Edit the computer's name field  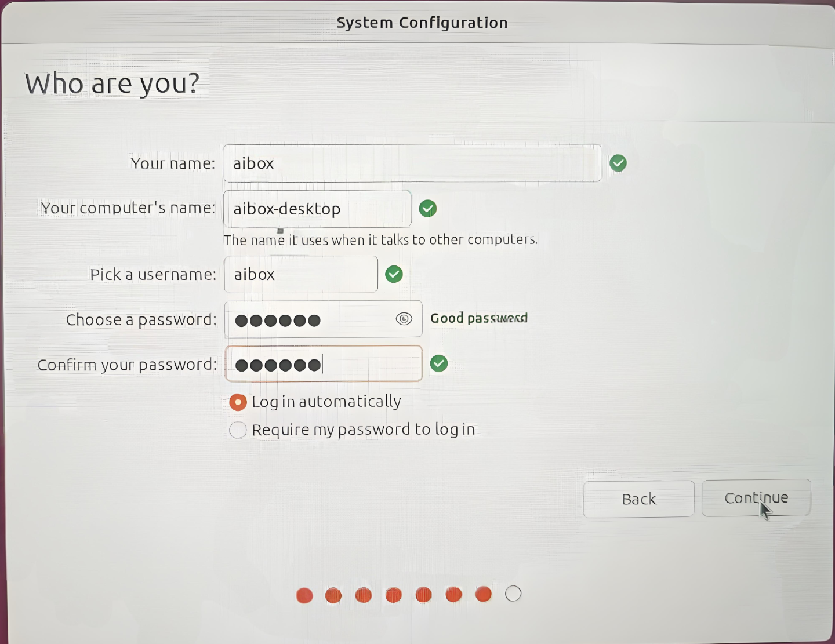[317, 209]
